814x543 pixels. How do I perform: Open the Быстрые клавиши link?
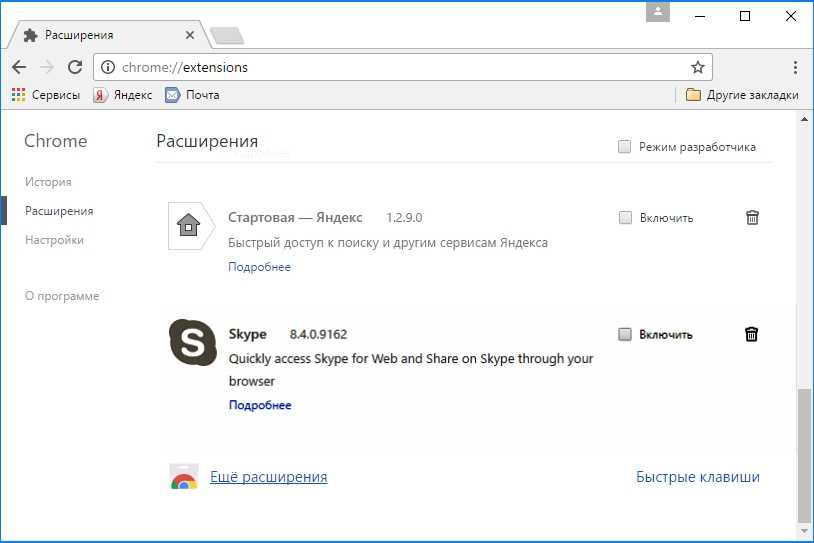click(x=697, y=477)
